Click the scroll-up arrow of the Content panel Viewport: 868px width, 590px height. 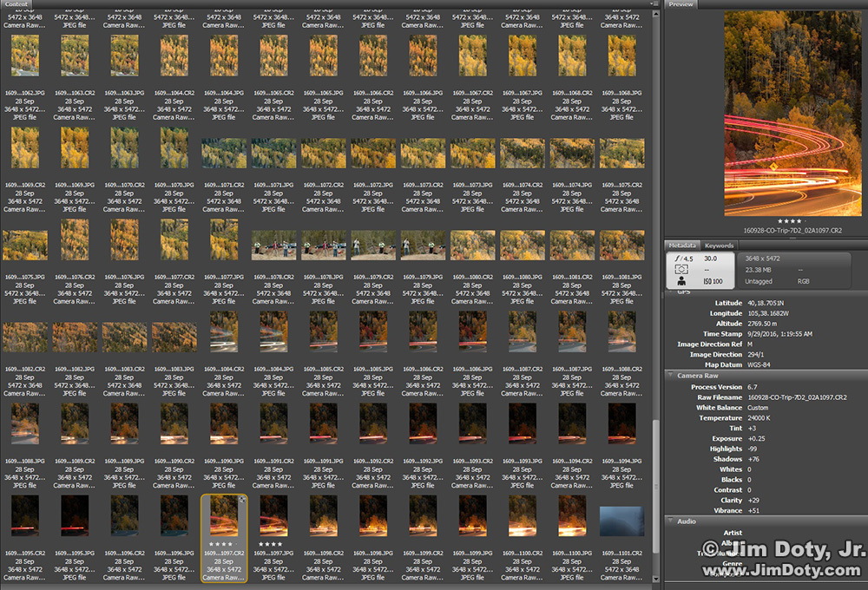(656, 14)
